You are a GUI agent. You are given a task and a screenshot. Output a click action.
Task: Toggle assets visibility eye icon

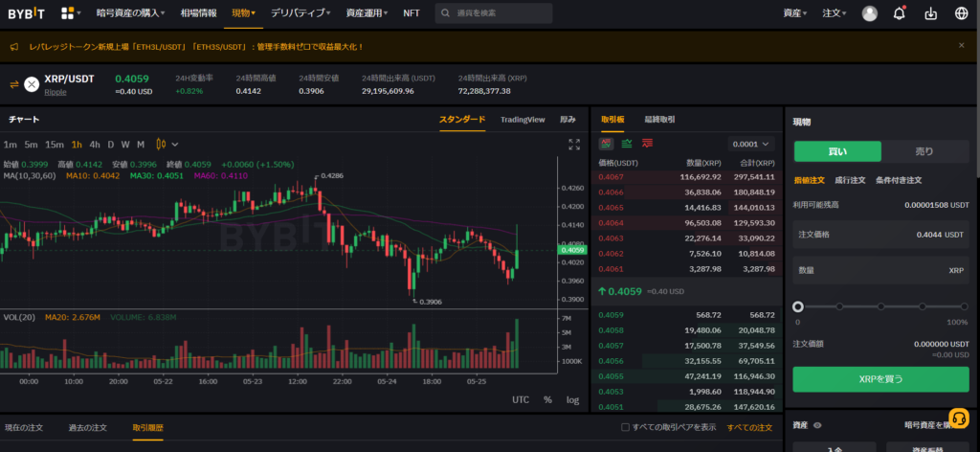tap(817, 425)
